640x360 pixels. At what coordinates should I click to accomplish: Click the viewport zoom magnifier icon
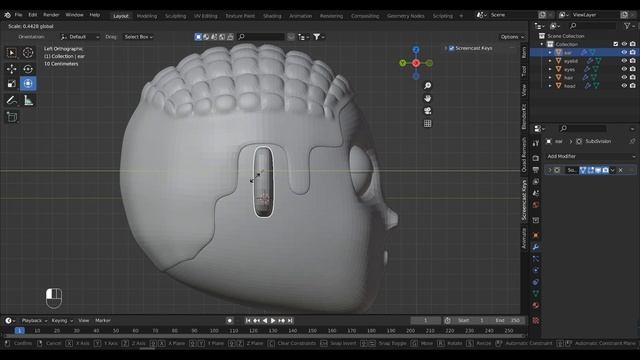(427, 86)
